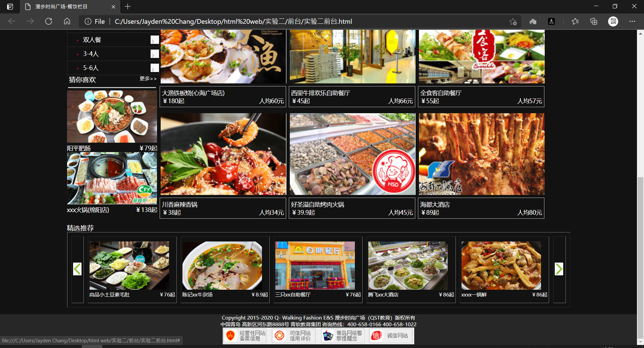Click 大渔铁板烧(心海广场店) title text
This screenshot has height=348, width=644.
[x=194, y=93]
